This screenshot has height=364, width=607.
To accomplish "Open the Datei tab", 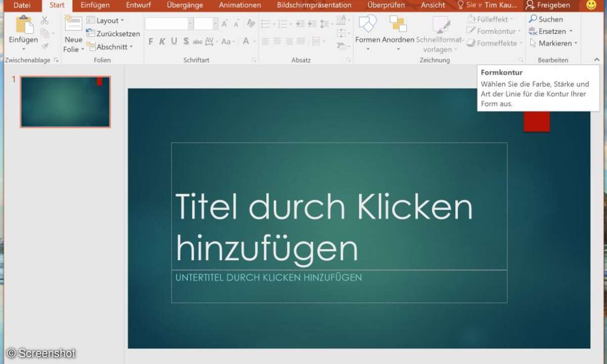I will click(x=22, y=5).
